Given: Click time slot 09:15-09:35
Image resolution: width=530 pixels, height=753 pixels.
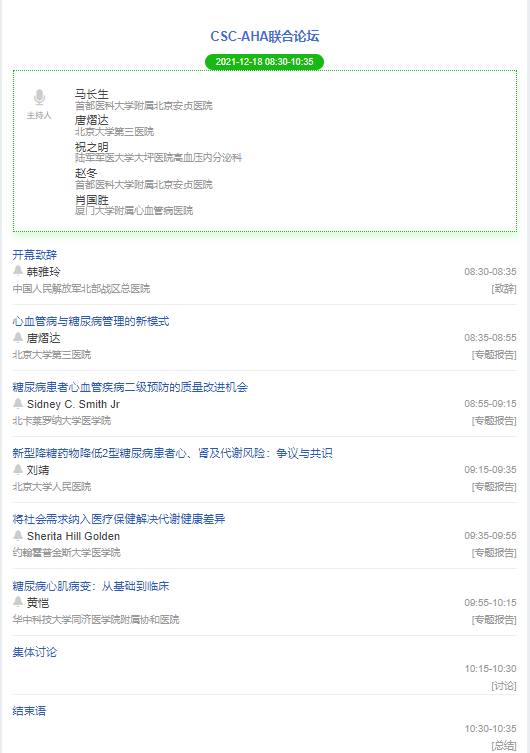Looking at the screenshot, I should (x=490, y=470).
